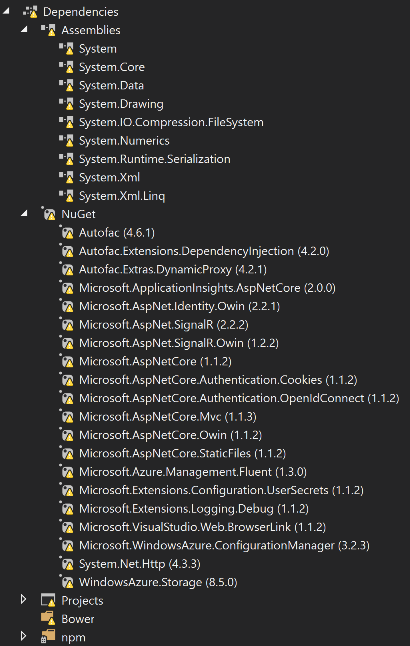Image resolution: width=410 pixels, height=646 pixels.
Task: Select Microsoft.Azure.Management.Fluent (1.3.0)
Action: pyautogui.click(x=193, y=472)
